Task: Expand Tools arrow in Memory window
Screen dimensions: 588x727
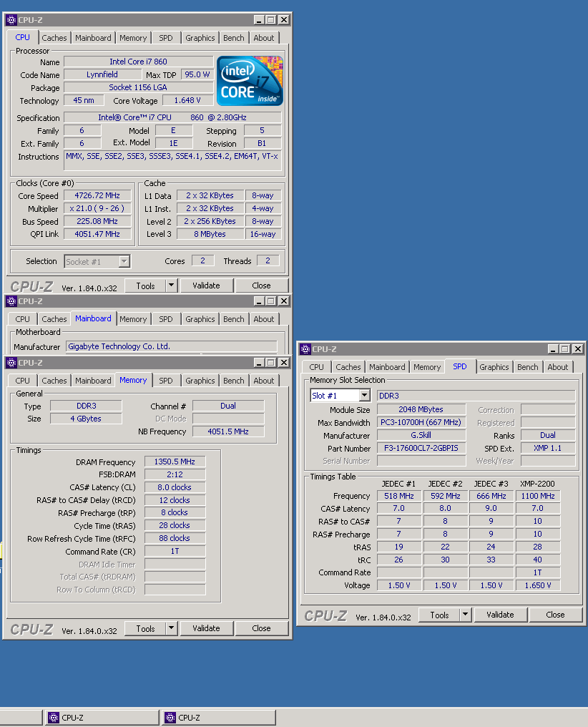Action: [x=172, y=628]
